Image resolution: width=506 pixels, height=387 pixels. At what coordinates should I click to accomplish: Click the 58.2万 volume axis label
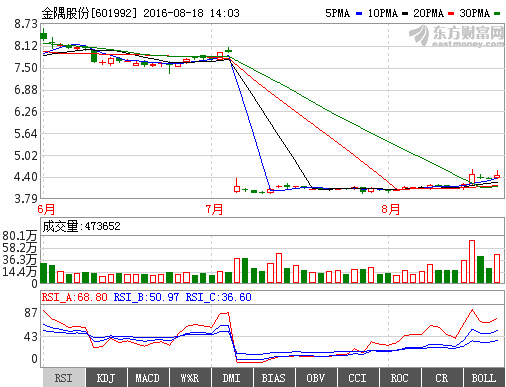pos(20,248)
